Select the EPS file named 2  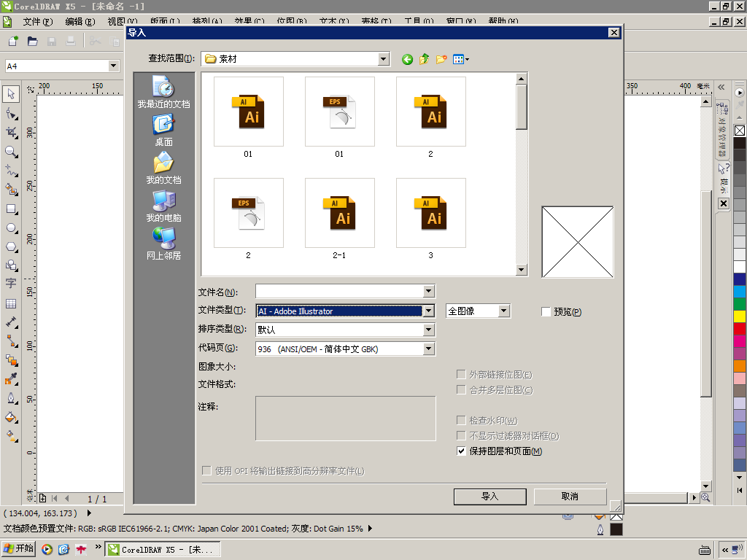click(x=248, y=219)
